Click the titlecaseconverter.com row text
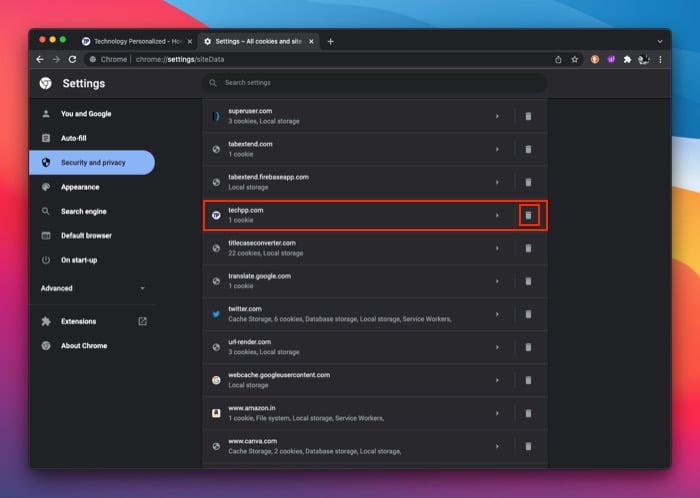 click(x=262, y=243)
